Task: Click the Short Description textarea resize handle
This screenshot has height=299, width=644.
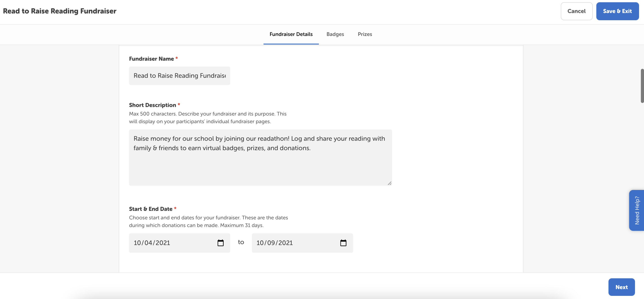Action: coord(389,183)
